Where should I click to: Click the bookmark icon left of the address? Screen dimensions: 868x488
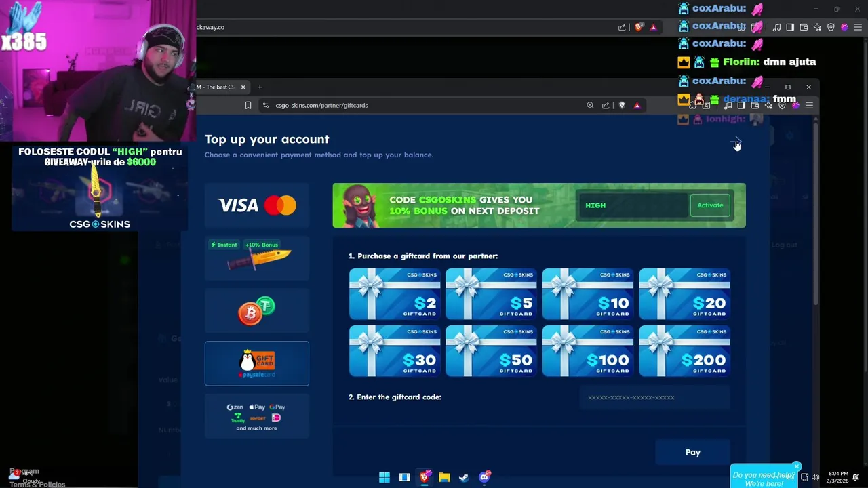click(x=248, y=105)
